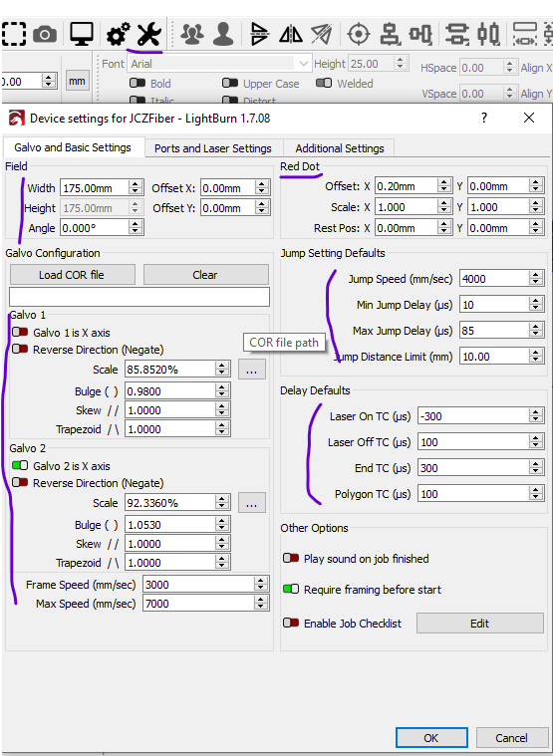Click the ellipsis button beside Galvo 1 Scale
Screen dimensions: 553x756
pos(252,370)
